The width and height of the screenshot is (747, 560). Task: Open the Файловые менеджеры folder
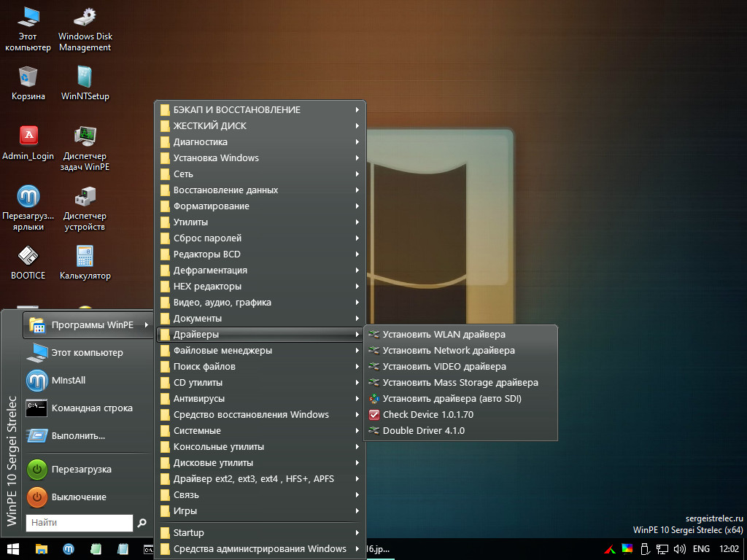point(260,351)
